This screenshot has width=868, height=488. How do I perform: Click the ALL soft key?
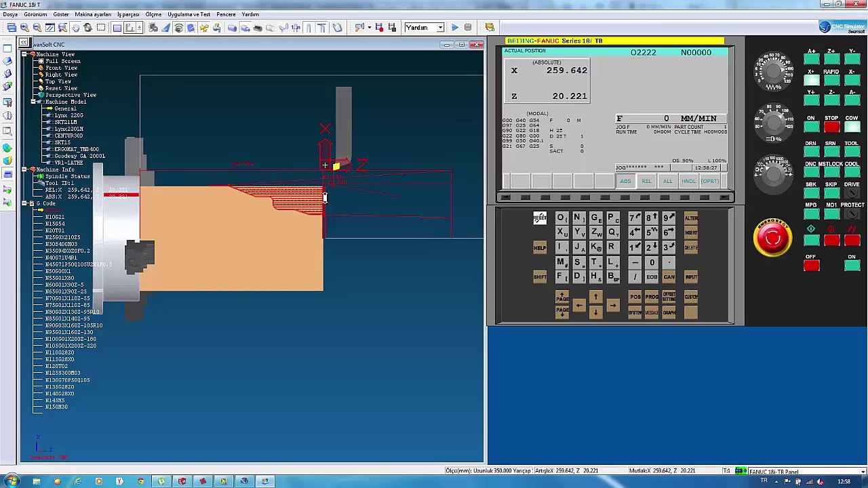click(668, 181)
